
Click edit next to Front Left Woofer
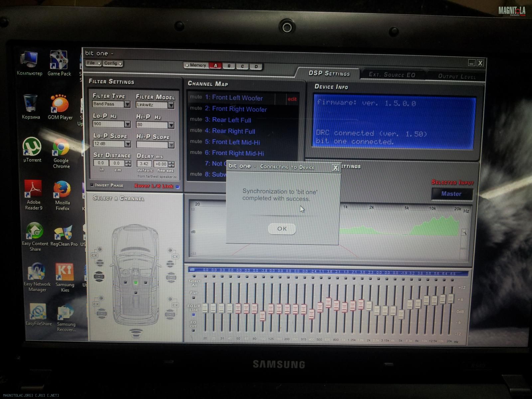pos(292,99)
